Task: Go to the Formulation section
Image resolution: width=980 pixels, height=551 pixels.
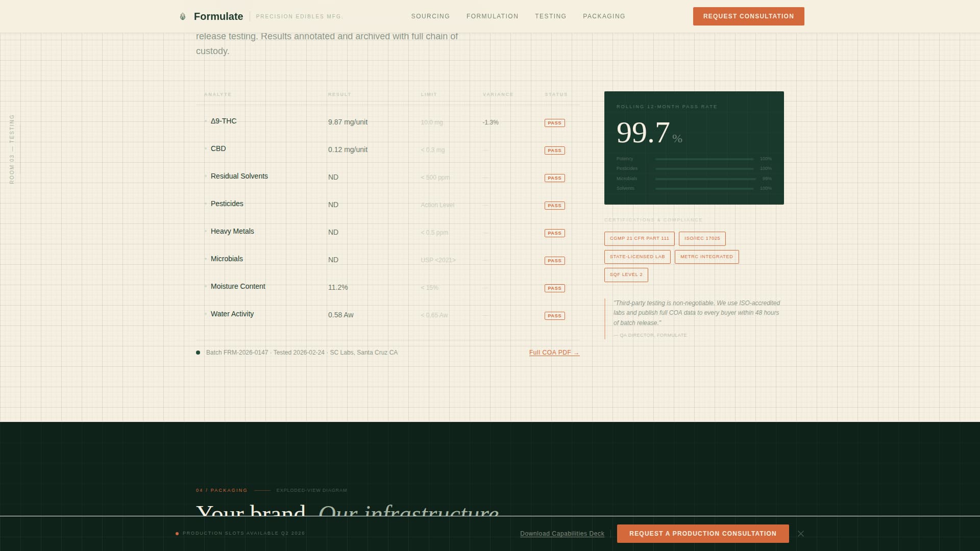Action: 492,16
